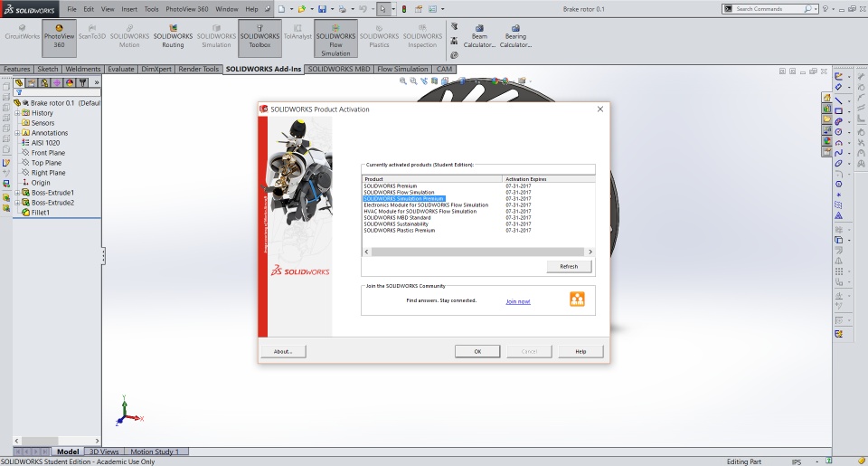Expand the Annotations tree node
Viewport: 868px width, 466px height.
17,133
